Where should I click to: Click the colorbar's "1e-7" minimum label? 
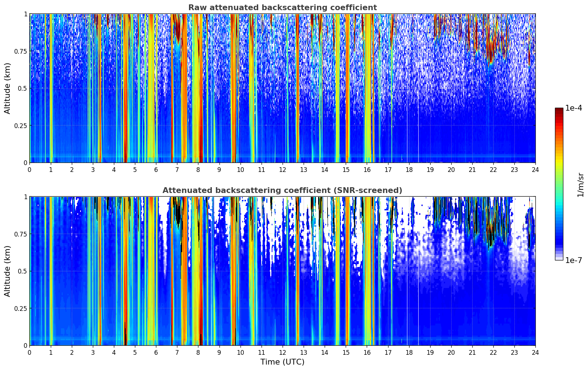pos(573,260)
